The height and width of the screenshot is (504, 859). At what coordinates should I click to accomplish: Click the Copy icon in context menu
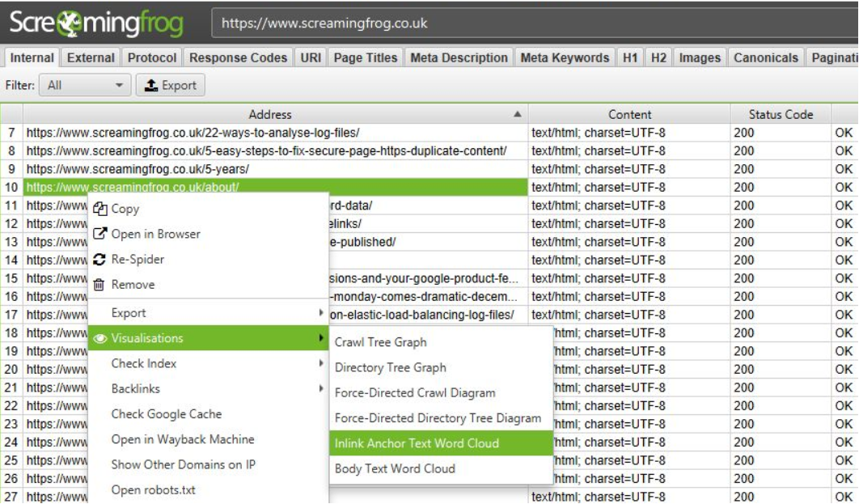point(99,209)
